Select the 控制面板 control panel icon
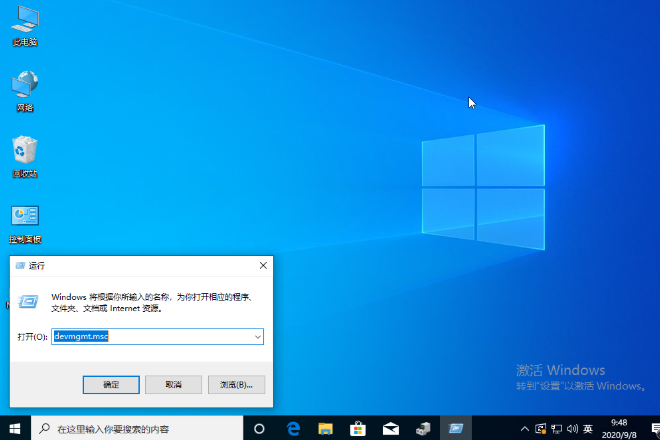 point(25,224)
